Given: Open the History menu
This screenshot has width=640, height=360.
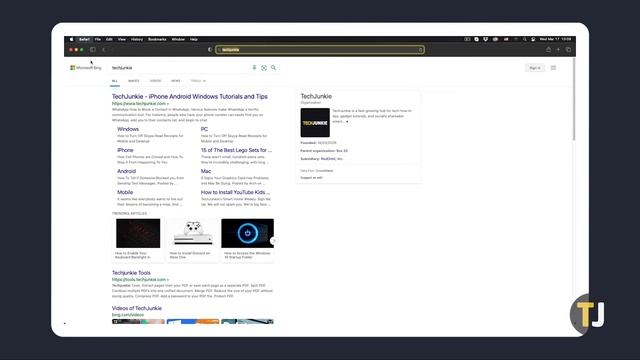Looking at the screenshot, I should click(x=137, y=39).
